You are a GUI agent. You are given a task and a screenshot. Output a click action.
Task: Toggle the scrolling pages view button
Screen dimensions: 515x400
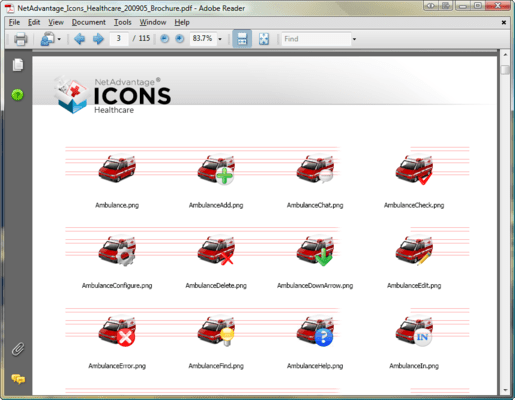242,39
